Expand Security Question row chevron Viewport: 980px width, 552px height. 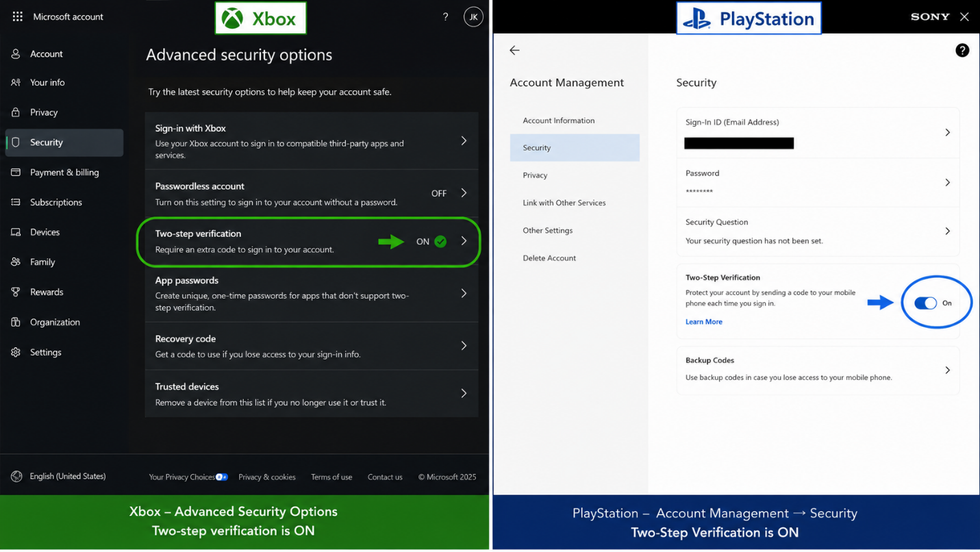coord(948,231)
